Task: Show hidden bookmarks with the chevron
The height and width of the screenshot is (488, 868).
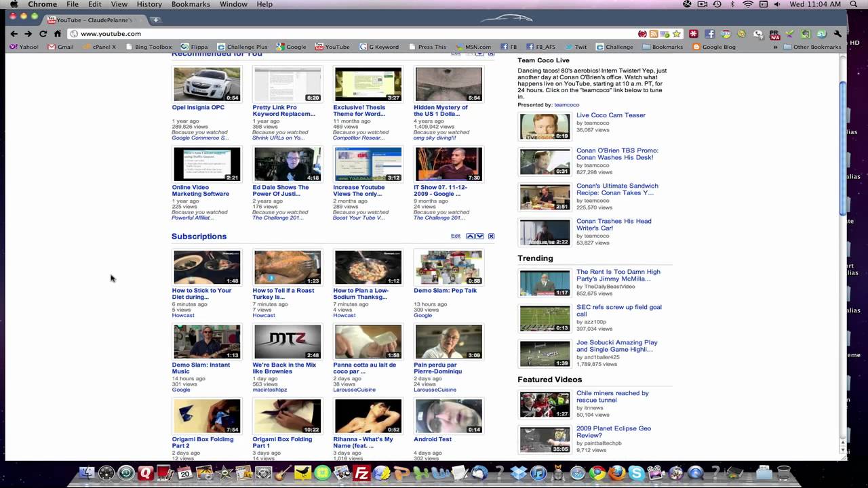Action: pos(775,47)
